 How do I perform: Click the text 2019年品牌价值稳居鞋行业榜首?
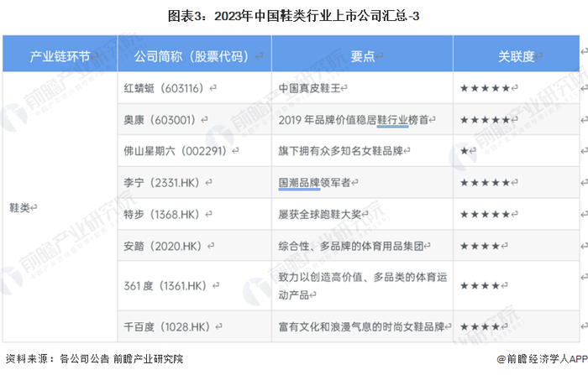[354, 120]
